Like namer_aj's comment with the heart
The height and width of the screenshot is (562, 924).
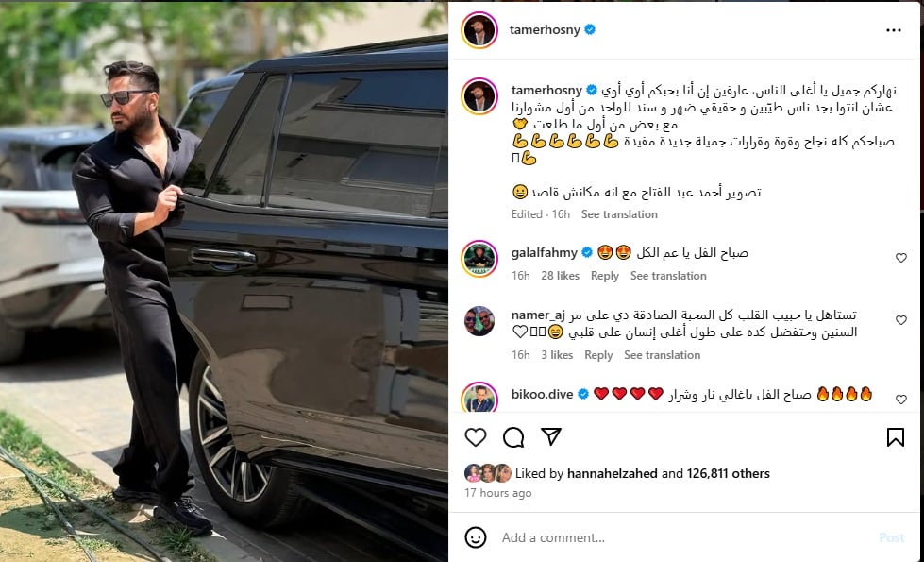coord(901,320)
